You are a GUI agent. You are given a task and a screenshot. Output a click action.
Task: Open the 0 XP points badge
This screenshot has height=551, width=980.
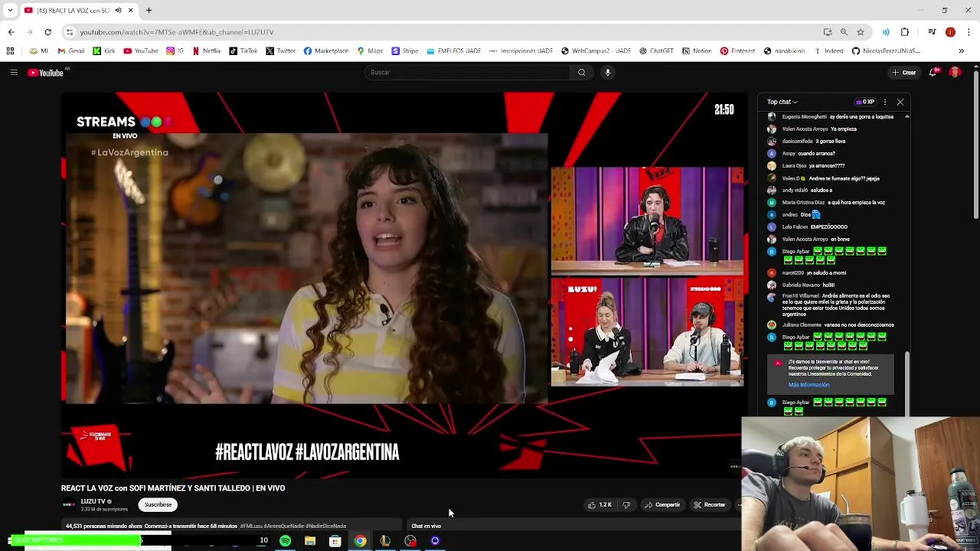click(x=864, y=102)
